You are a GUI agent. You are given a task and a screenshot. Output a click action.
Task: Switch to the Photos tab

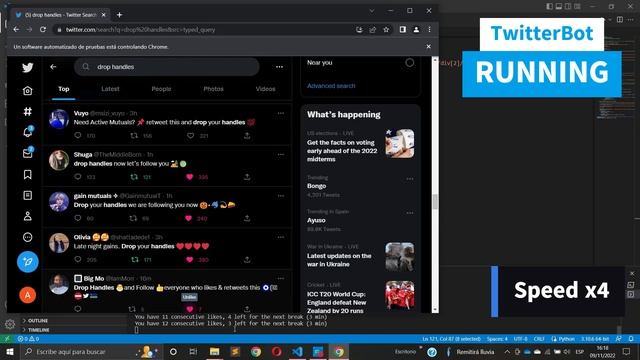213,89
